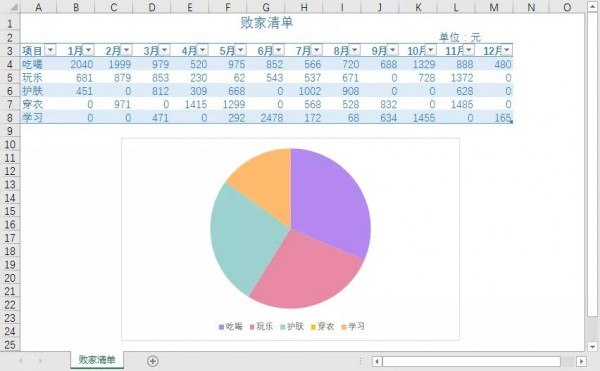Select the 单位：元 cell

pyautogui.click(x=459, y=37)
